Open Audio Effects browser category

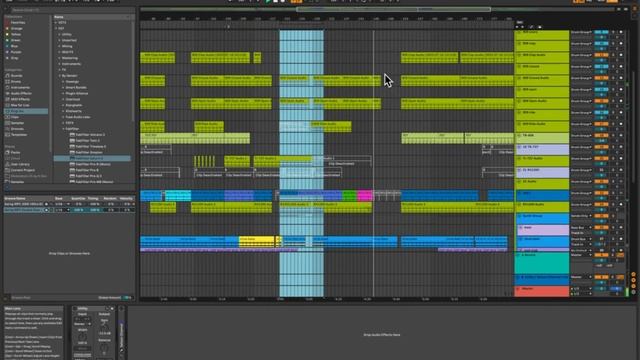(x=21, y=93)
